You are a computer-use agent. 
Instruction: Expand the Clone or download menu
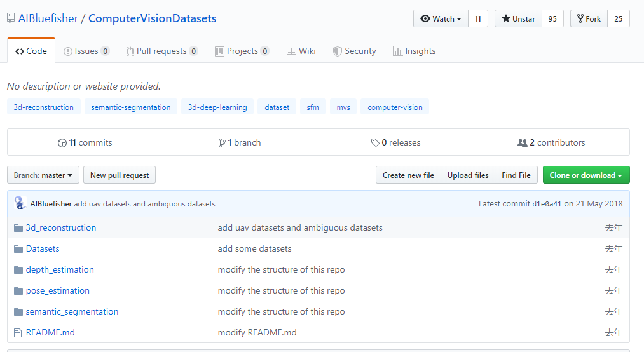(586, 175)
